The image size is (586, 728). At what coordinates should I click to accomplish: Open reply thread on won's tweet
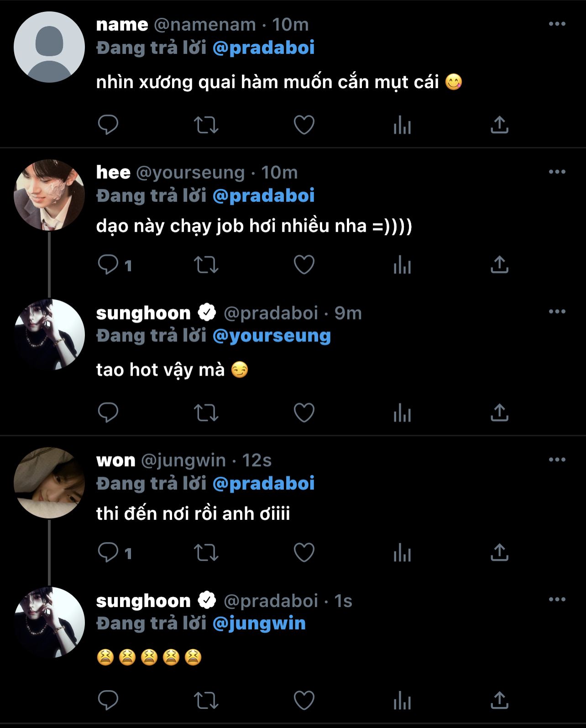[108, 552]
